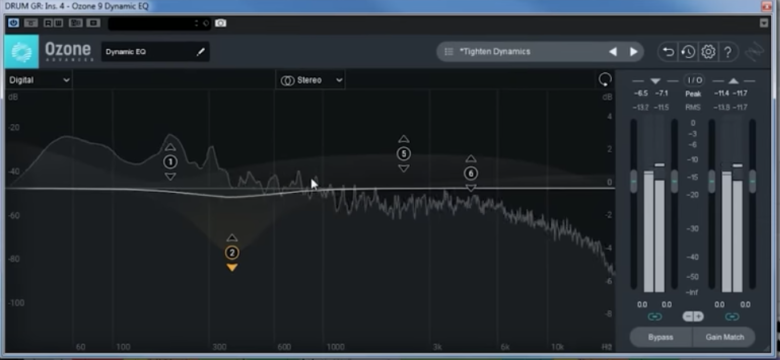Open the help question mark
The height and width of the screenshot is (360, 780).
(x=728, y=52)
